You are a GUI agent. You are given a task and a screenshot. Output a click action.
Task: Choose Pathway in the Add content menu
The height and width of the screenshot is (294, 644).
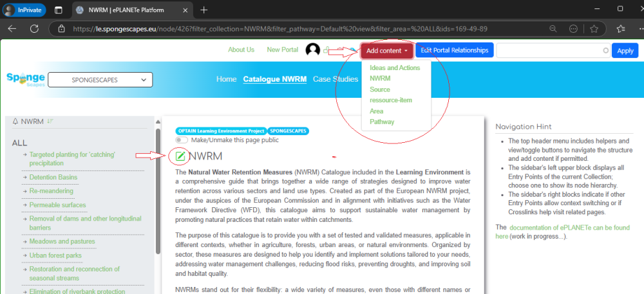[x=382, y=122]
